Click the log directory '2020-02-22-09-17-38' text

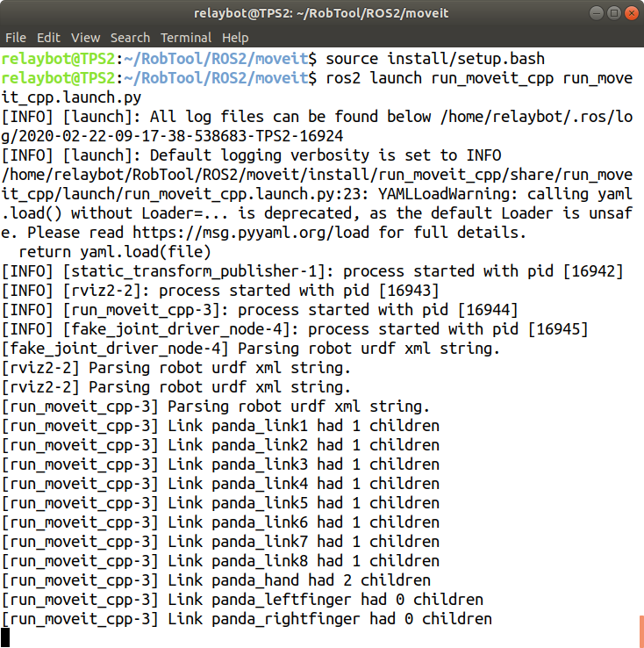[101, 136]
